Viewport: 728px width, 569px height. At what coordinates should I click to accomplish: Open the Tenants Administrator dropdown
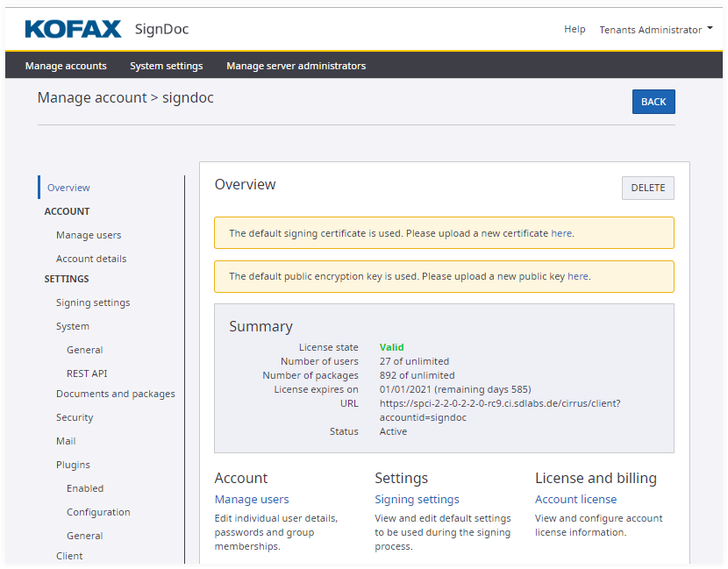click(655, 30)
